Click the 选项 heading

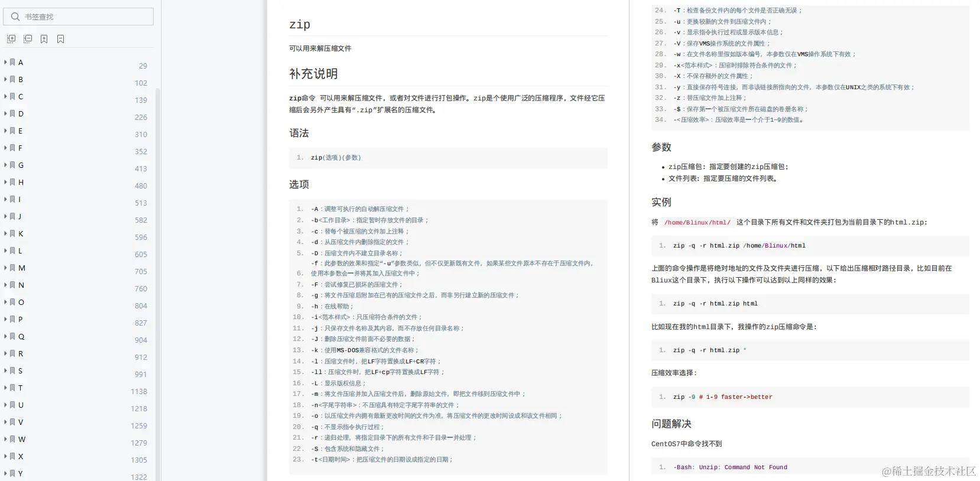click(299, 184)
